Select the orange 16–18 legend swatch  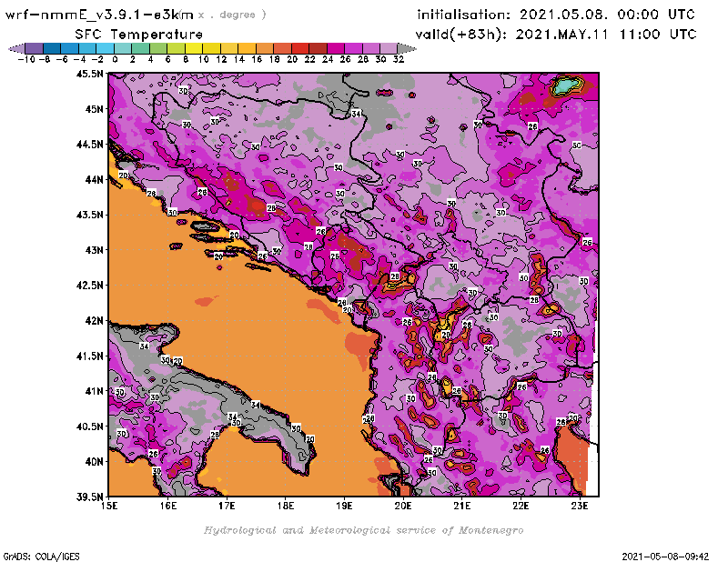[265, 48]
